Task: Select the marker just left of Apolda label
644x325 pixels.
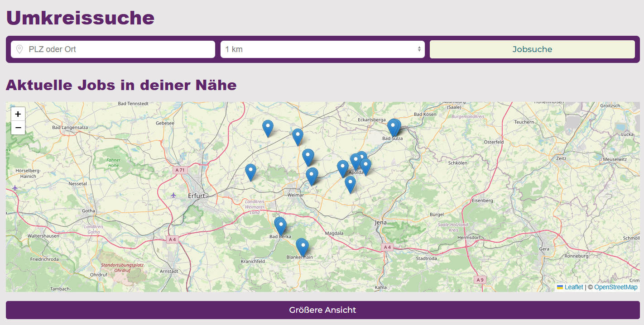Action: point(343,168)
